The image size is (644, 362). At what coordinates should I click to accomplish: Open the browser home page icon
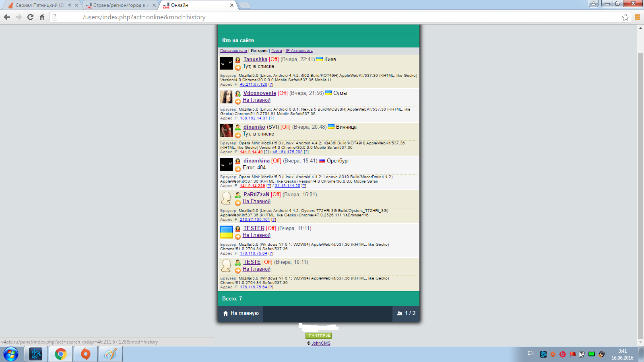pyautogui.click(x=42, y=17)
